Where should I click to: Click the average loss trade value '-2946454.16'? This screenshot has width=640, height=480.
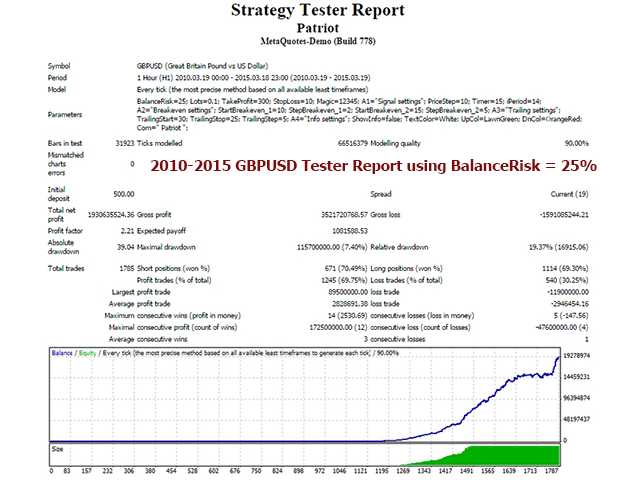point(569,304)
